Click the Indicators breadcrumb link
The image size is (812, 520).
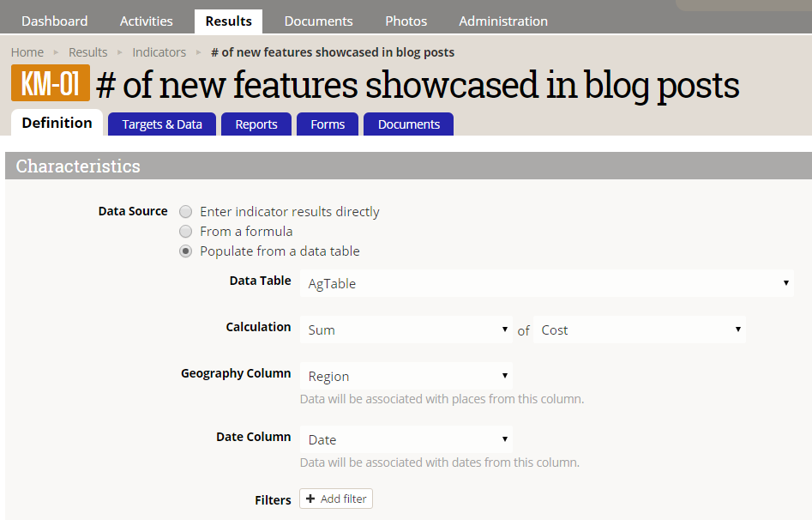click(x=159, y=52)
